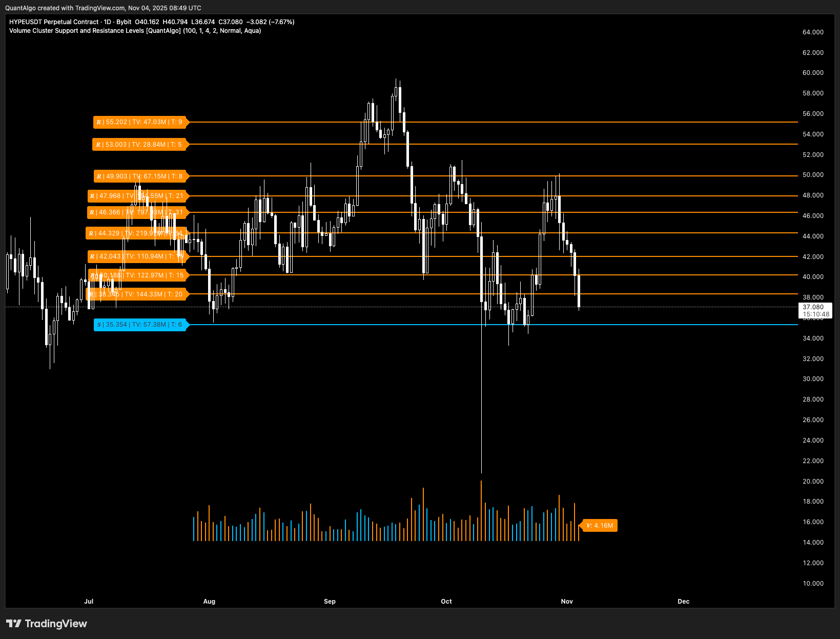Click the Sep label on time axis
Screen dimensions: 840x639
coord(330,602)
